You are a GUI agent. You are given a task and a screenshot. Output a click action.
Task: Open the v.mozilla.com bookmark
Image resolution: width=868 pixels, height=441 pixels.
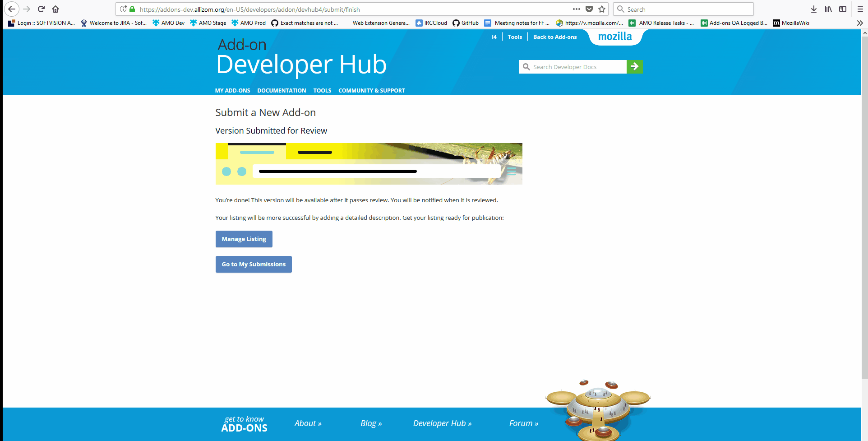590,23
